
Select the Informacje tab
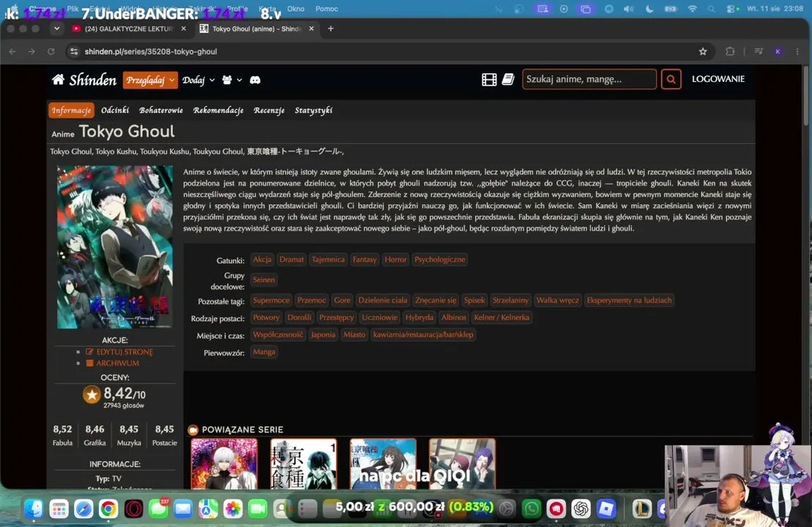tap(72, 111)
